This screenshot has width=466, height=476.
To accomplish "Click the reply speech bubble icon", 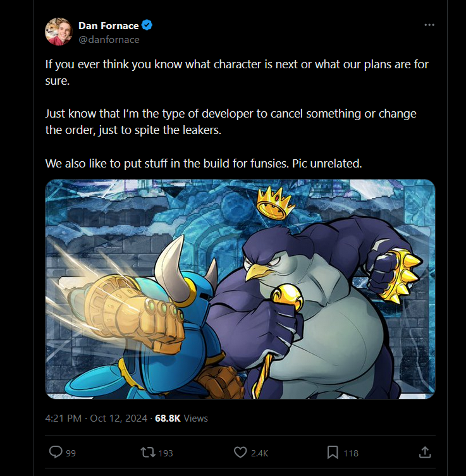I will pyautogui.click(x=56, y=452).
